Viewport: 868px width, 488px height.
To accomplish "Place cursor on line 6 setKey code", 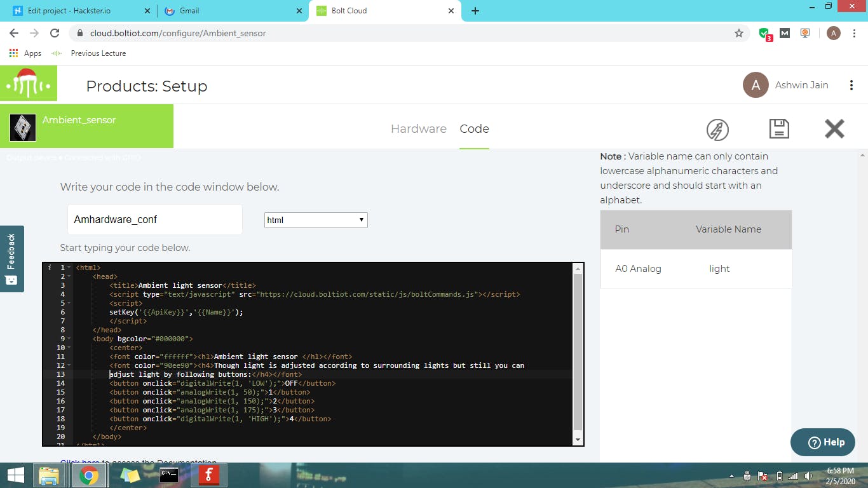I will pyautogui.click(x=176, y=313).
